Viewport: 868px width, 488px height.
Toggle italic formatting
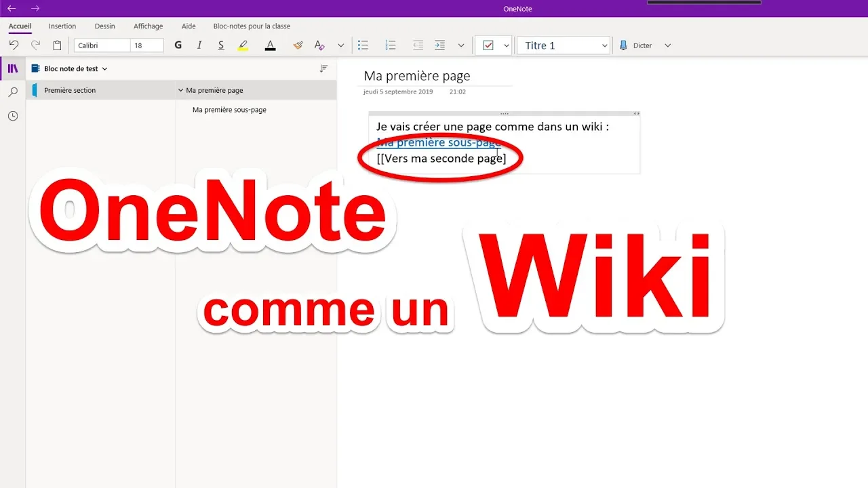pyautogui.click(x=199, y=45)
